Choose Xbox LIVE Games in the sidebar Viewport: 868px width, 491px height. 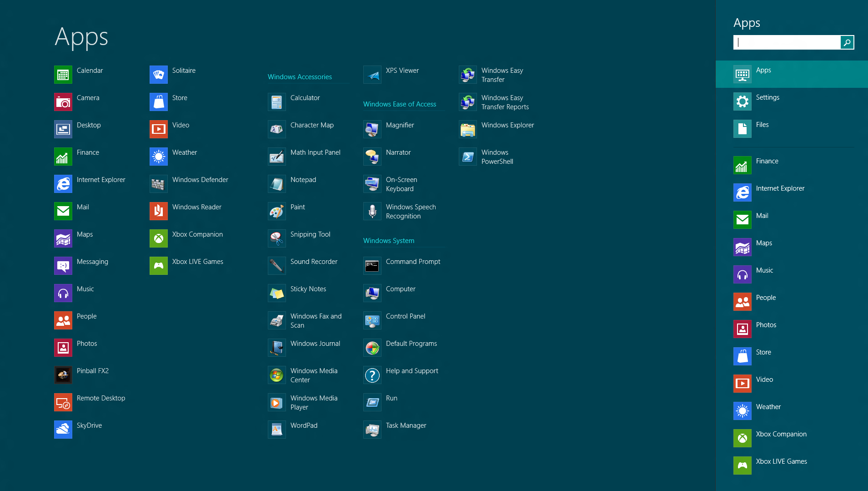click(792, 466)
